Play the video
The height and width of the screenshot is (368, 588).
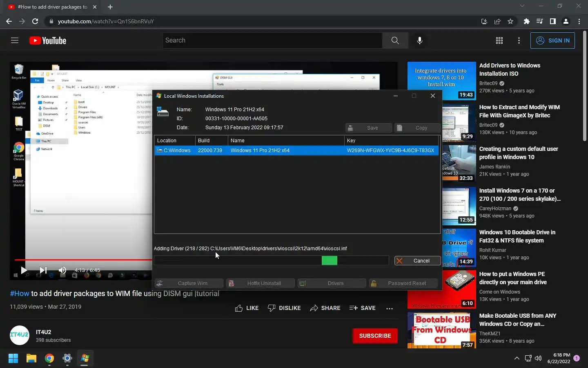pos(24,270)
